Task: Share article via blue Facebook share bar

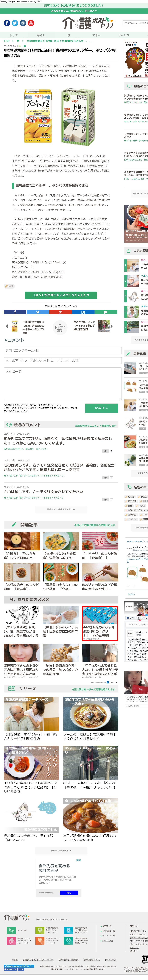Action: pos(15,312)
